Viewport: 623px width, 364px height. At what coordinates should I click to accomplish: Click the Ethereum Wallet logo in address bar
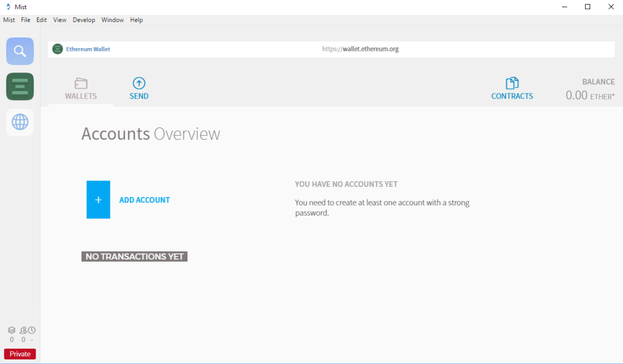(x=57, y=49)
